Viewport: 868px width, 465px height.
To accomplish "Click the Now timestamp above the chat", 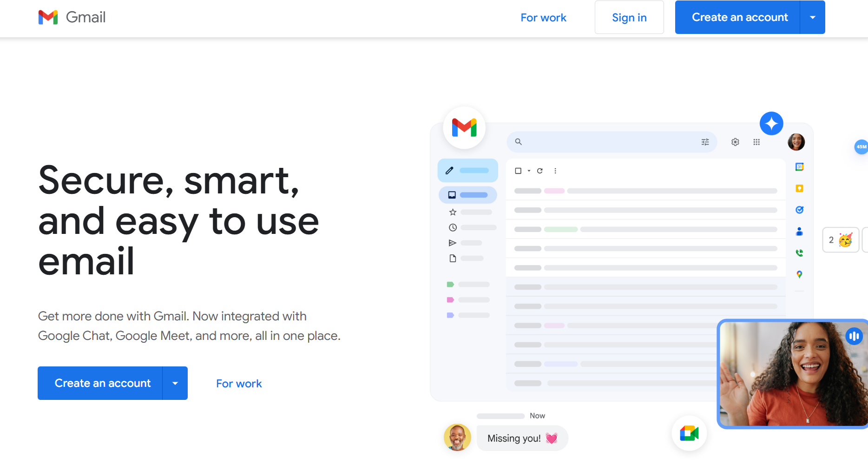I will tap(537, 416).
